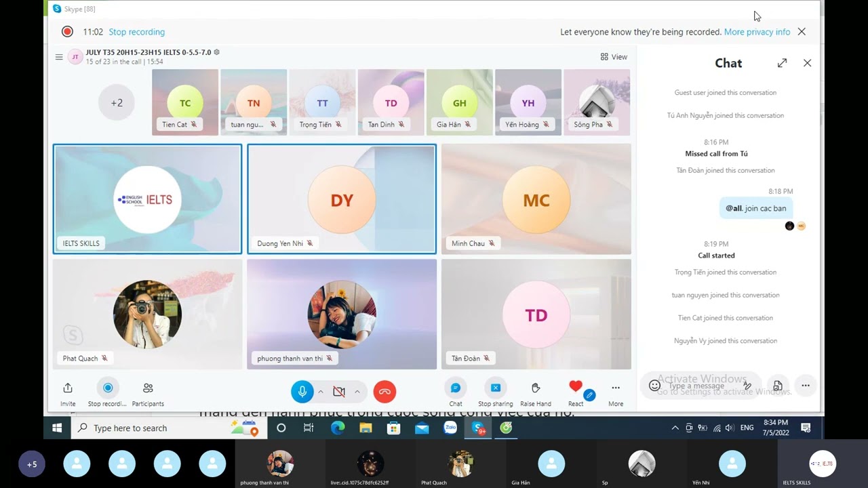This screenshot has width=868, height=488.
Task: Open the hamburger menu beside group name
Action: point(59,57)
